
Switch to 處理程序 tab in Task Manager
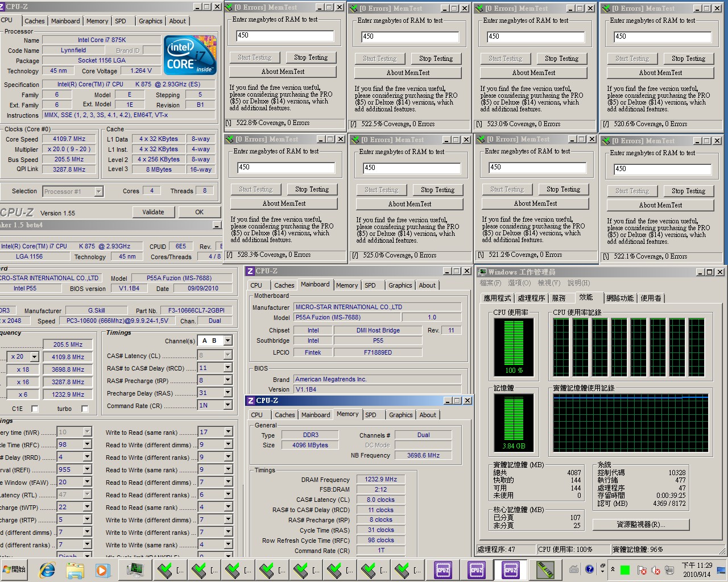[x=532, y=298]
